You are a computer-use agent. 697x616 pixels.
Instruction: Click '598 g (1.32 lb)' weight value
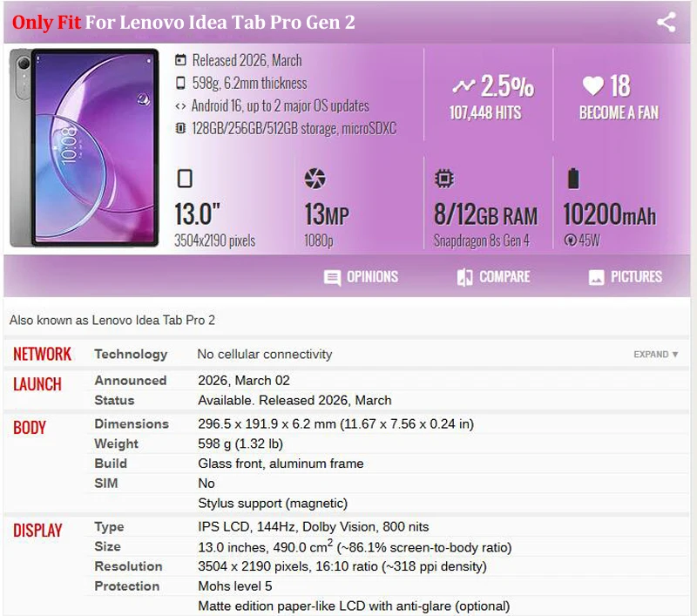pos(240,444)
